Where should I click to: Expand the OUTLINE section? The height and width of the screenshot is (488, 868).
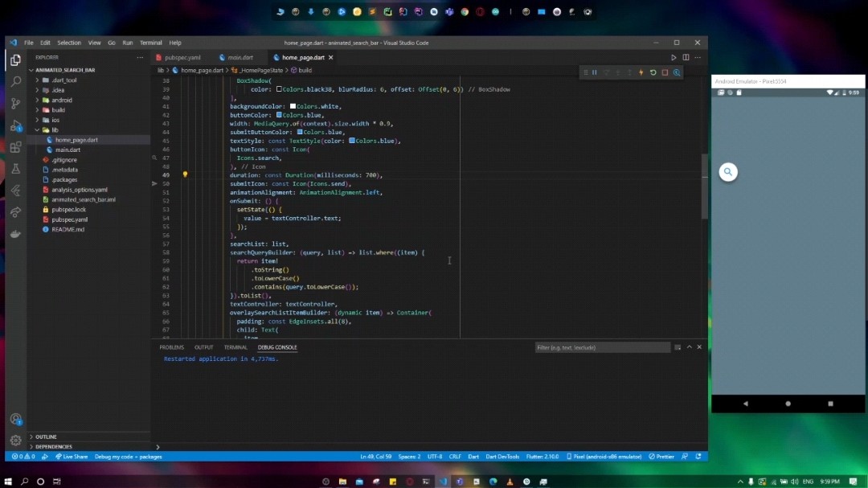(x=46, y=437)
